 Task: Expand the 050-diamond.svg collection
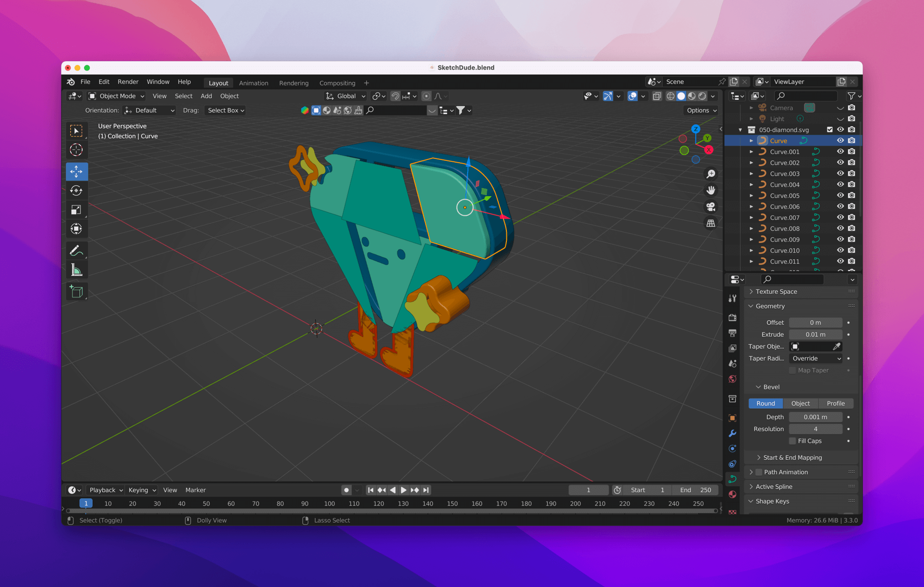coord(740,129)
